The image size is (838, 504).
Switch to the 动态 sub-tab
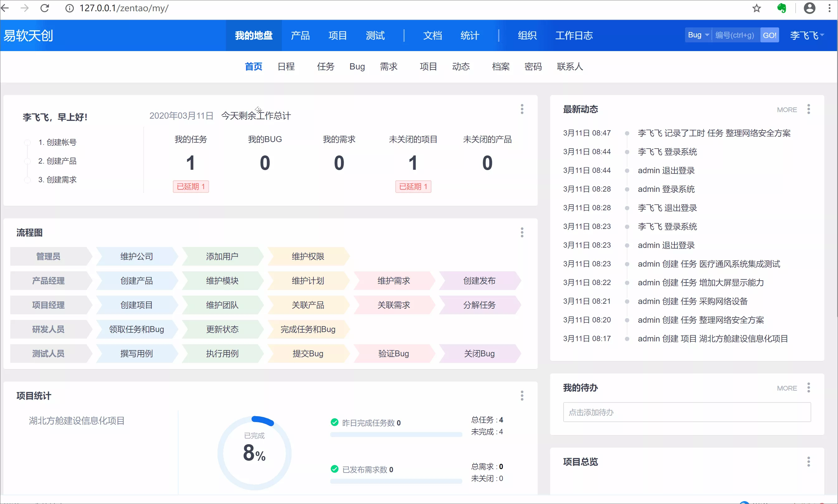(461, 67)
